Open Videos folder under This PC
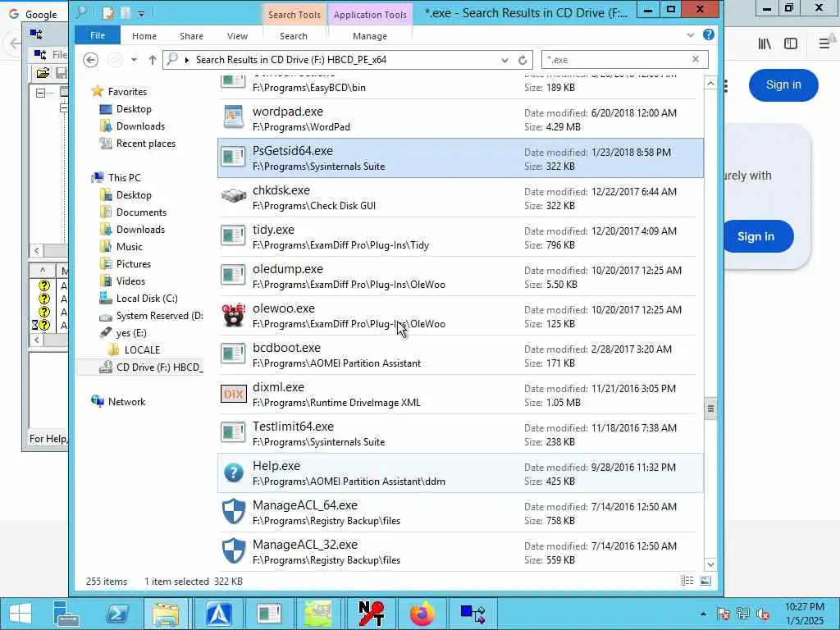840x630 pixels. click(130, 281)
